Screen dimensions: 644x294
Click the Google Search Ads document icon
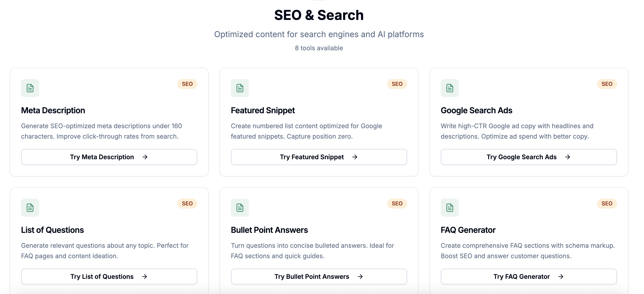tap(450, 88)
